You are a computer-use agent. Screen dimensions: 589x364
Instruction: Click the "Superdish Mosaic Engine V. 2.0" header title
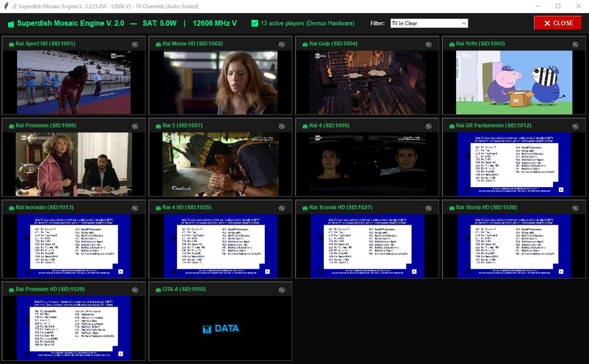coord(70,23)
